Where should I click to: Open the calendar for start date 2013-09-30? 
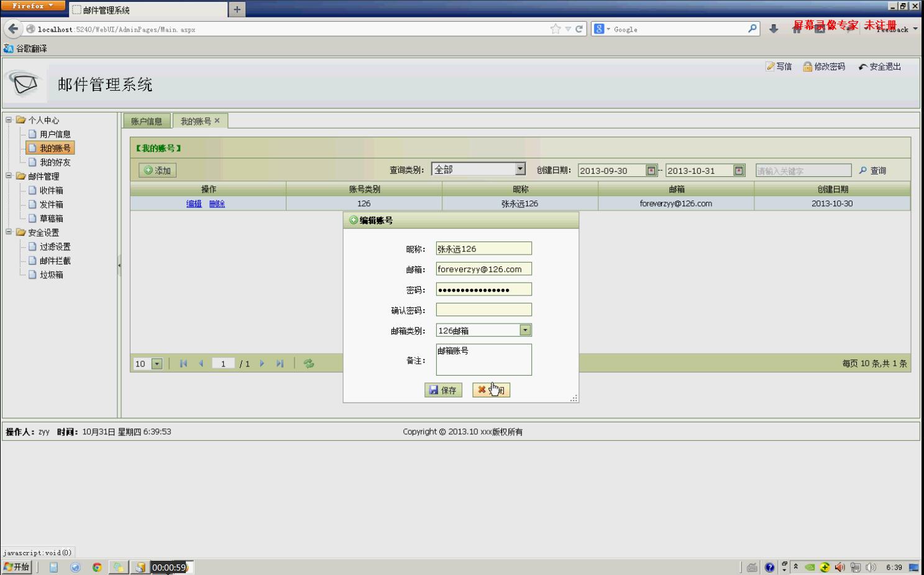click(651, 170)
